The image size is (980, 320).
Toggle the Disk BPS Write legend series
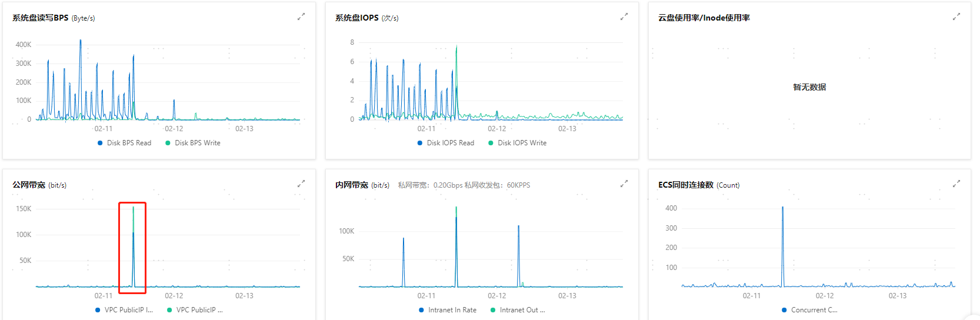[193, 143]
